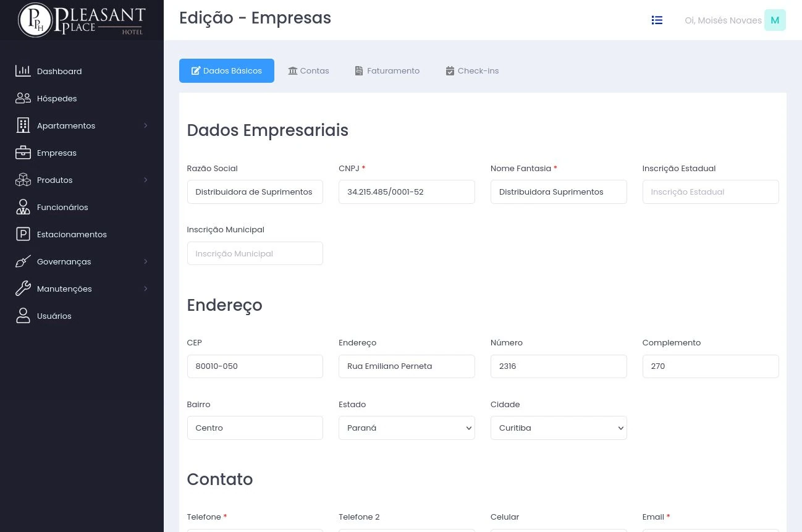Focus the Inscrição Estadual input field
Viewport: 802px width, 532px height.
(711, 192)
